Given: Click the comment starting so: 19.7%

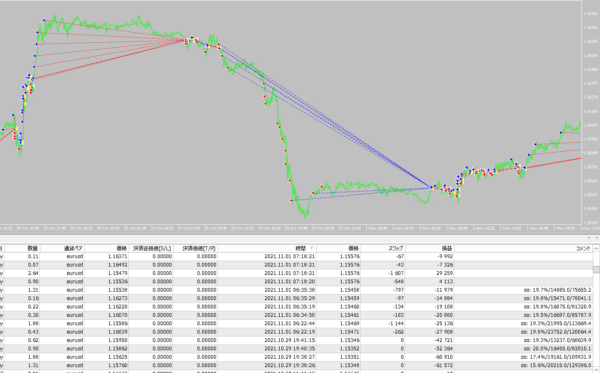Looking at the screenshot, I should click(x=558, y=290).
